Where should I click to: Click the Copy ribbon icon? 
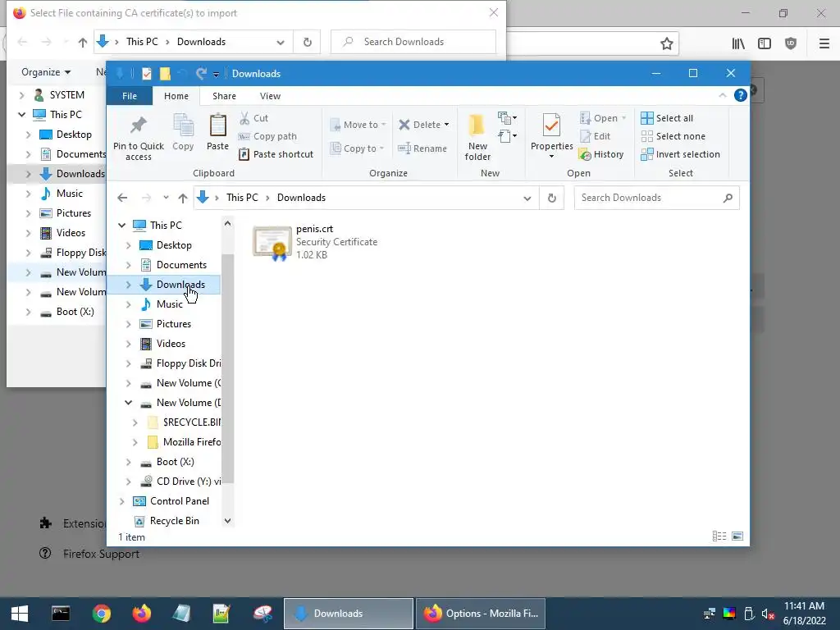183,132
